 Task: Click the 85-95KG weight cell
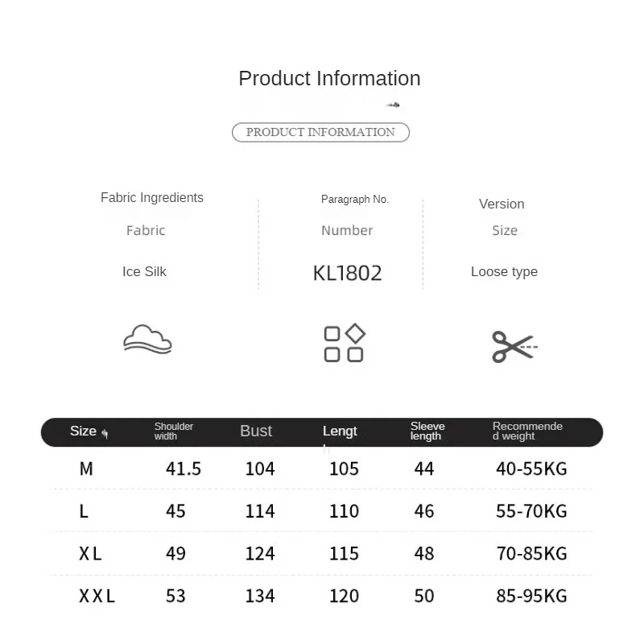coord(531,596)
